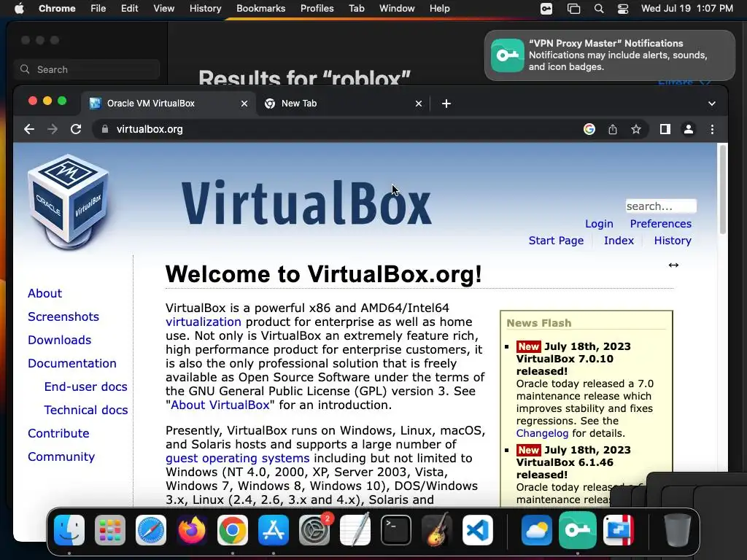This screenshot has height=560, width=747.
Task: Open Control Center in menu bar
Action: point(623,8)
